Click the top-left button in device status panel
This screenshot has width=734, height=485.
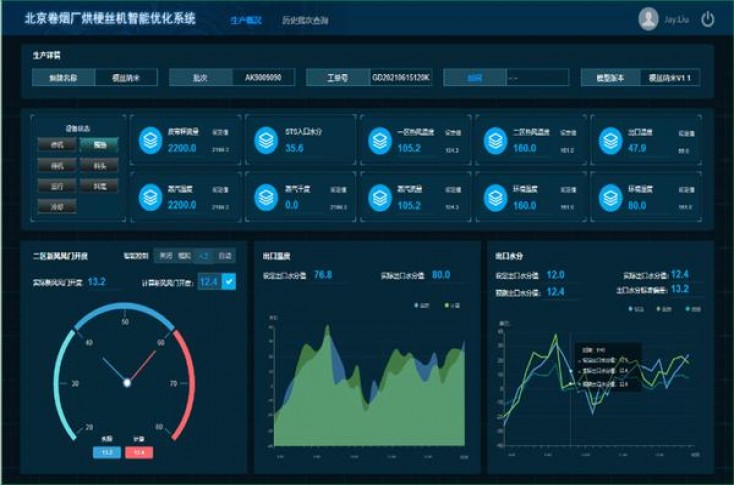57,145
